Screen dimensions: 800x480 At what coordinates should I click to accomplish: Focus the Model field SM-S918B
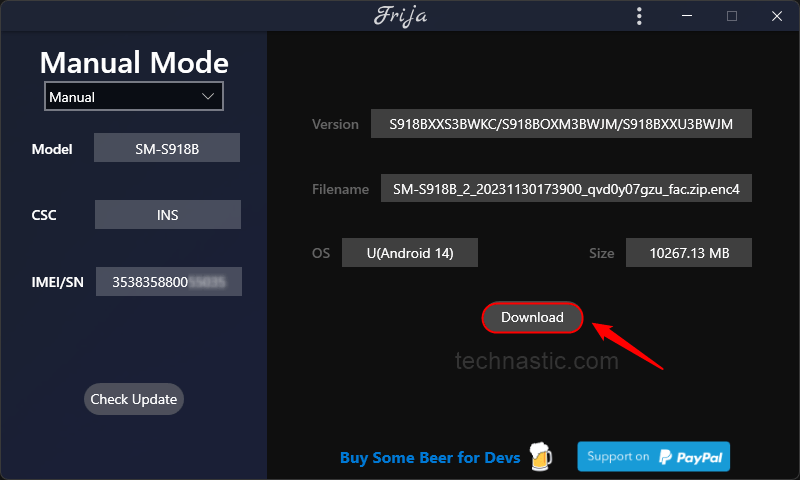point(167,148)
